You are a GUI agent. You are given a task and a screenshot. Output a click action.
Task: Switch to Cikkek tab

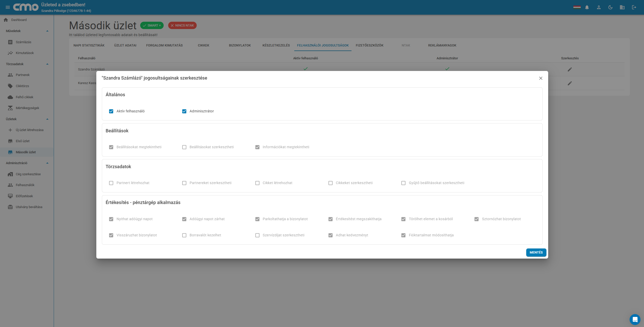[x=203, y=45]
